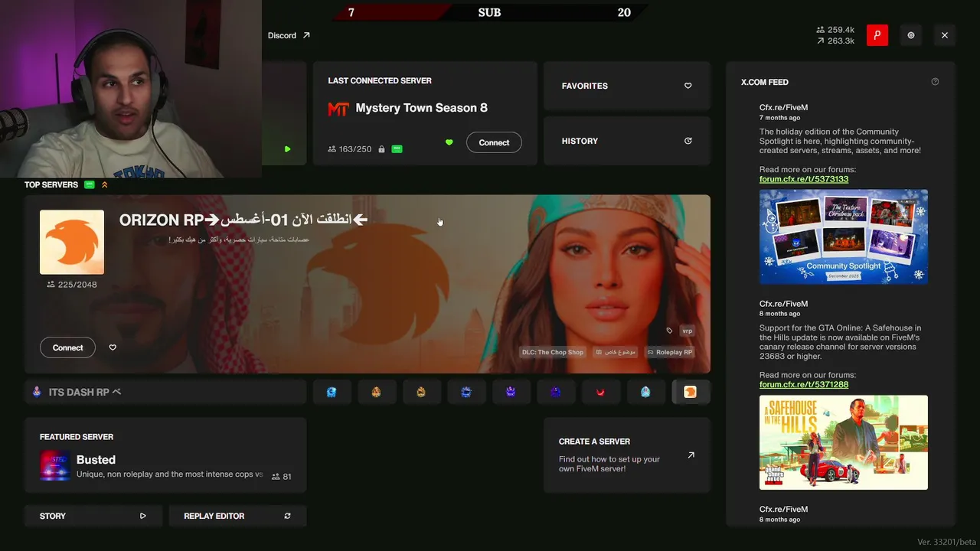Click the green play arrow beside Last Connected
The height and width of the screenshot is (551, 980).
[x=287, y=149]
